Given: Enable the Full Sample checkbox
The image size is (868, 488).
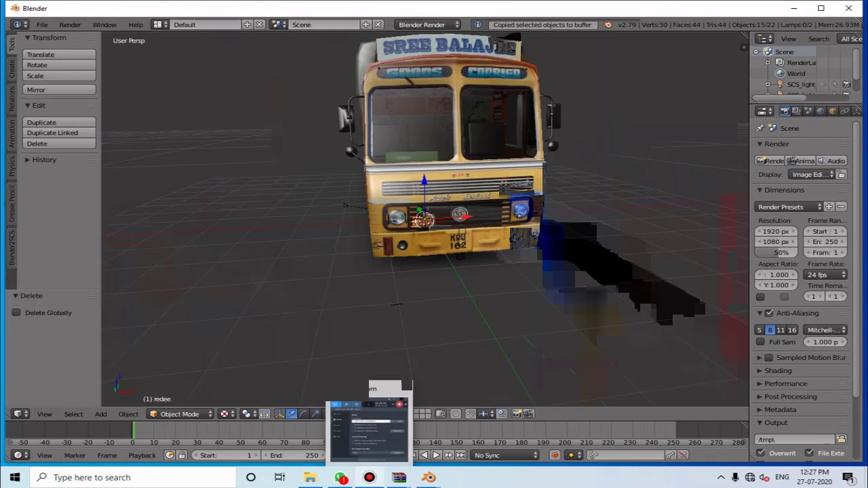Looking at the screenshot, I should 760,342.
